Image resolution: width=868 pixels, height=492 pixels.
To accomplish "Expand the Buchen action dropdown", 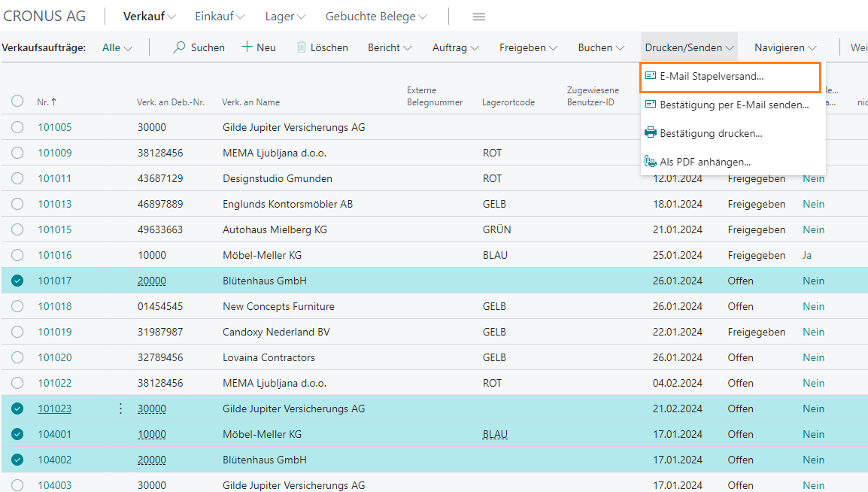I will (x=601, y=47).
